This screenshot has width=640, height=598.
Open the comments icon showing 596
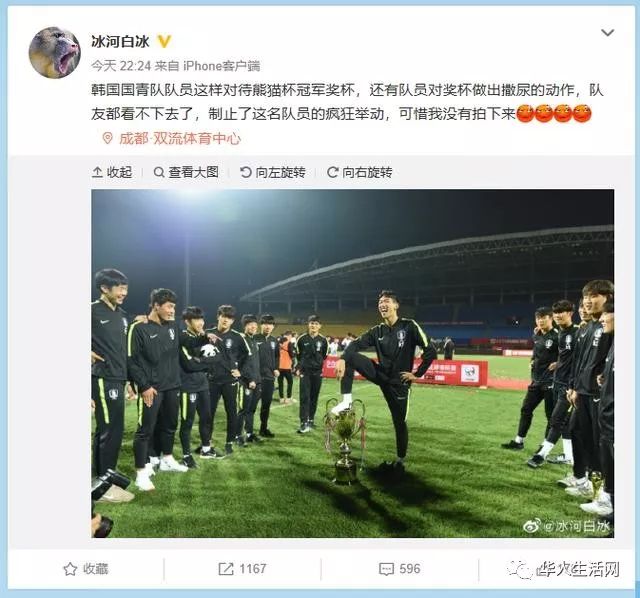point(400,569)
